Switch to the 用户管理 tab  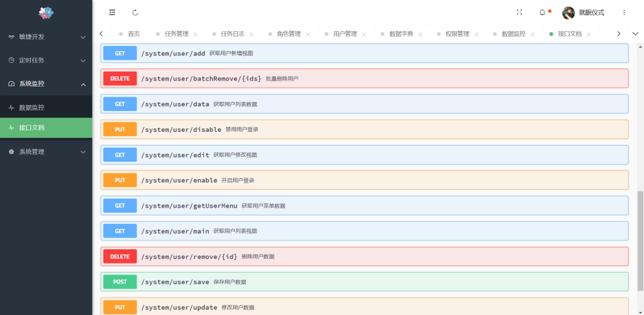coord(345,34)
